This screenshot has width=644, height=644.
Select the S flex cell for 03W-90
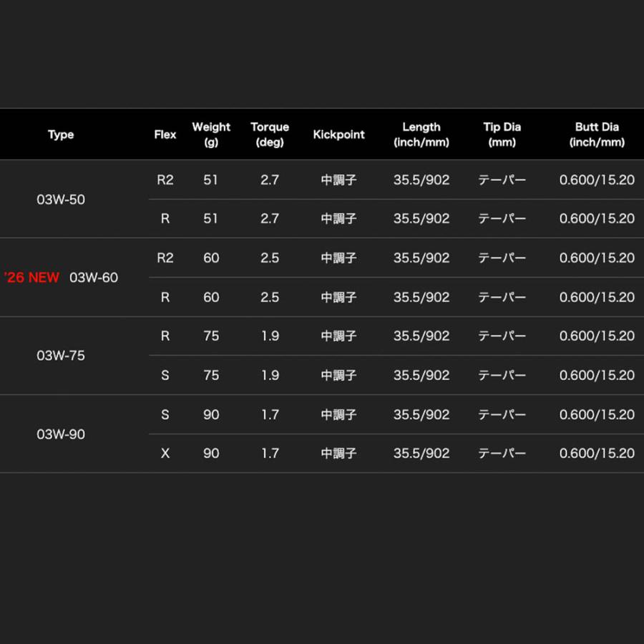[165, 415]
